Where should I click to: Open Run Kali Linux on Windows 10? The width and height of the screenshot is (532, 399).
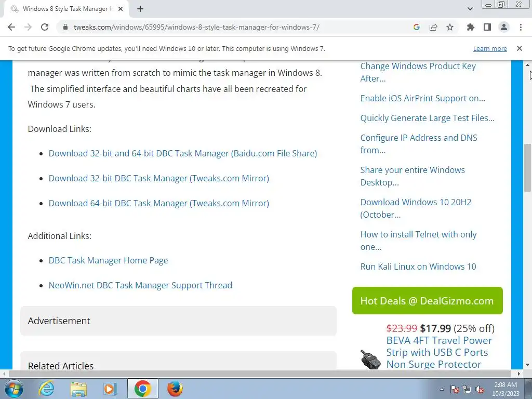click(418, 267)
